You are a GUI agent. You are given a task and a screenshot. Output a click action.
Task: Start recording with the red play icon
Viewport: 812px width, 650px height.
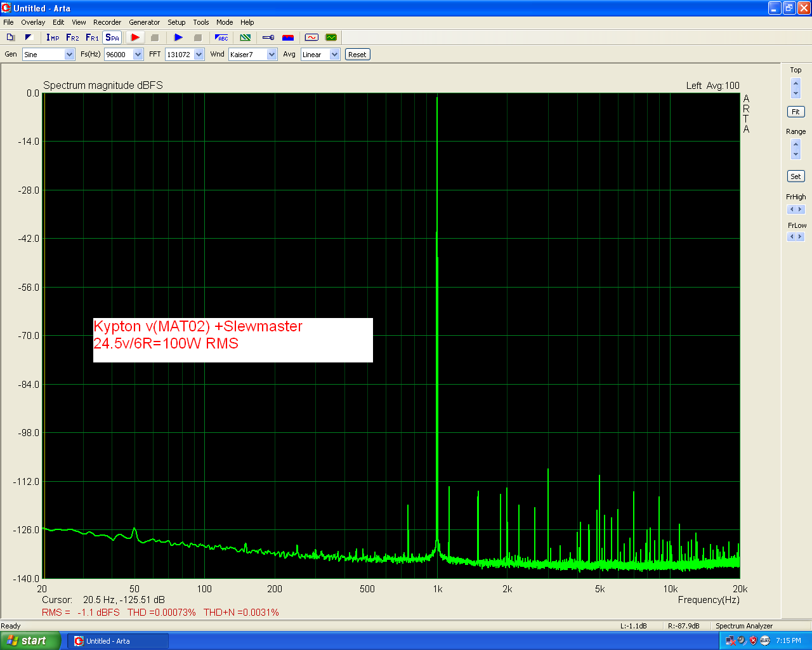pyautogui.click(x=135, y=37)
